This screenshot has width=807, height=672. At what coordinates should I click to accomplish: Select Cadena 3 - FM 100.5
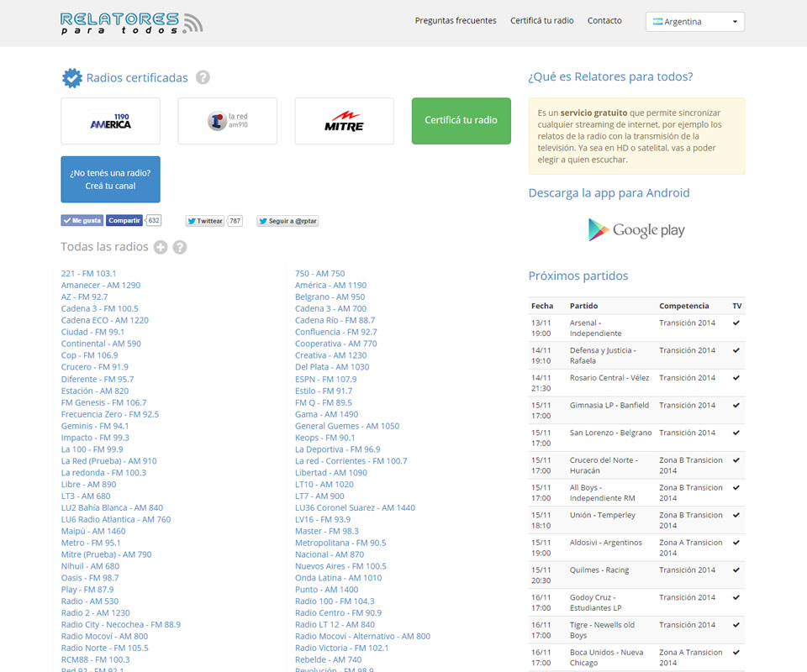coord(99,308)
